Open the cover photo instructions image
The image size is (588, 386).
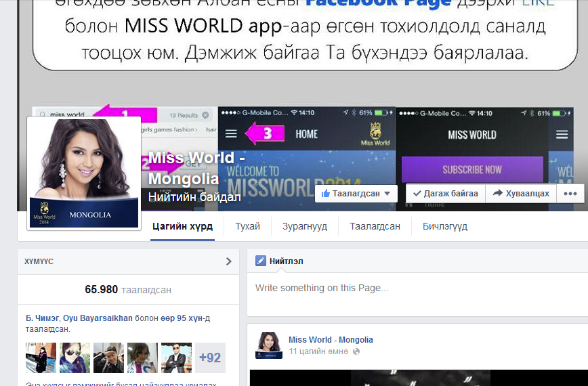coord(302,106)
